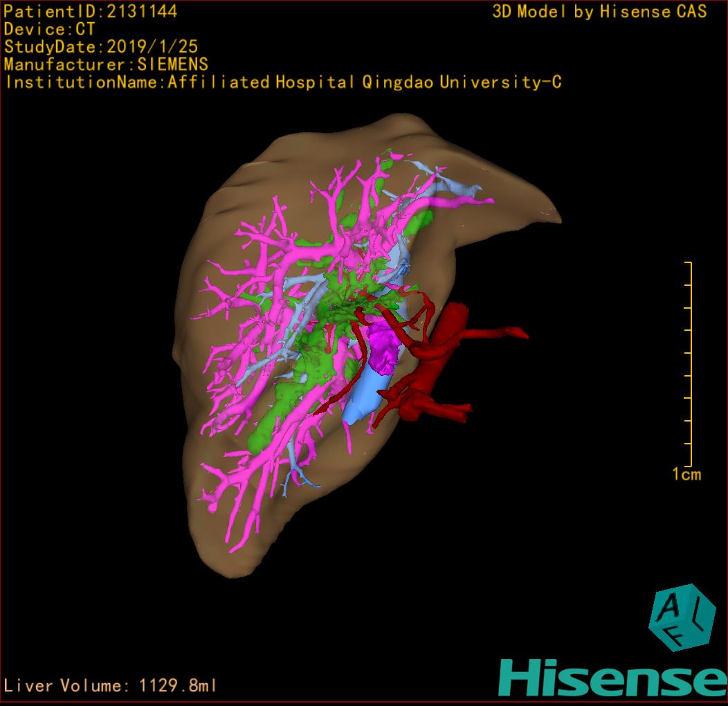
Task: Click the Device:CT label
Action: click(x=50, y=29)
